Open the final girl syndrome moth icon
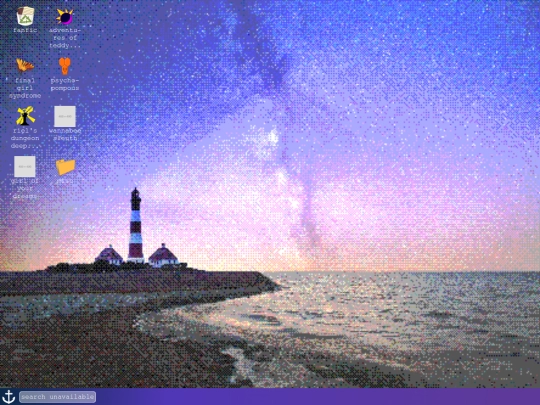This screenshot has width=540, height=405. pyautogui.click(x=25, y=66)
